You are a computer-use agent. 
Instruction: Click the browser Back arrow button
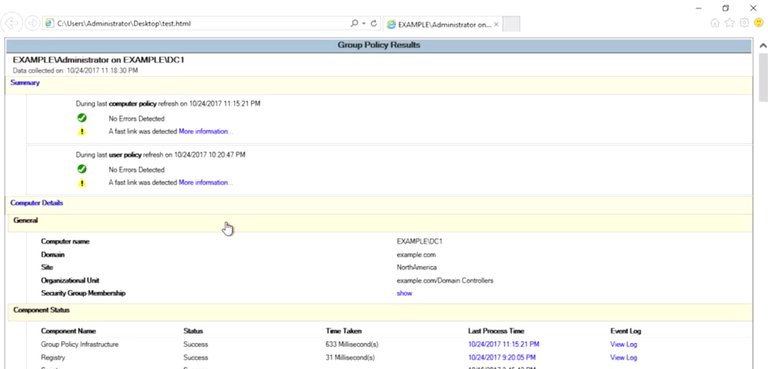tap(11, 23)
